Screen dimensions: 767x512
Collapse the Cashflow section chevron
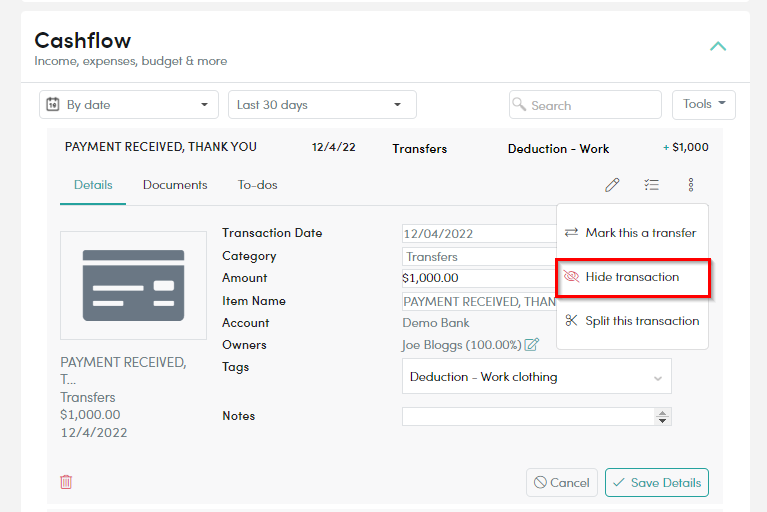718,46
